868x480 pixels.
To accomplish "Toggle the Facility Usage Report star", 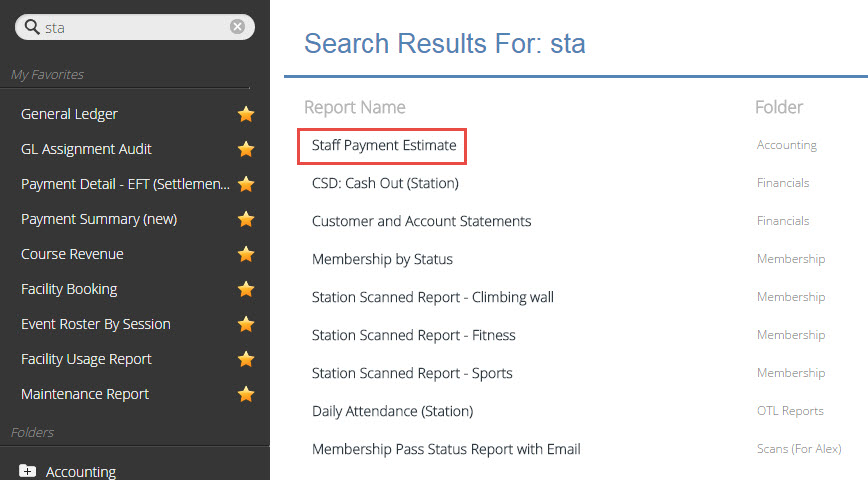I will tap(246, 359).
